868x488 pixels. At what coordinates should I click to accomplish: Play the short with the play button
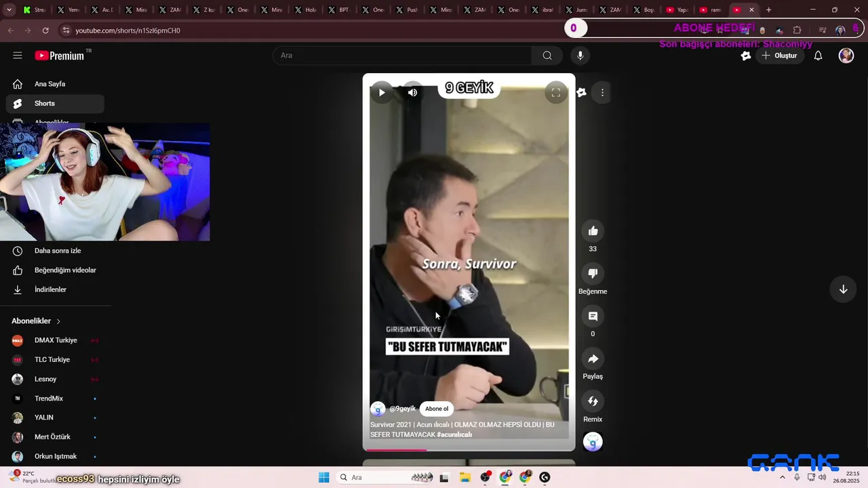382,93
